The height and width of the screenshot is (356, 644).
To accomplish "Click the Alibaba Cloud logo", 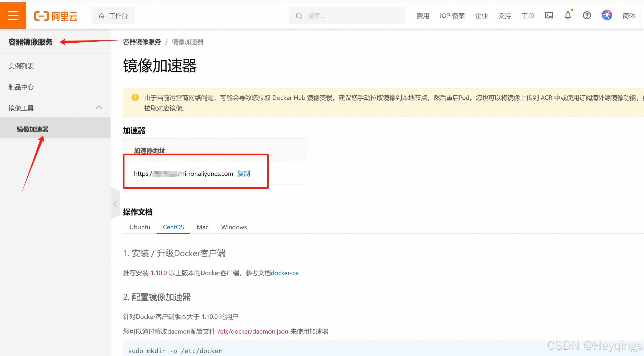I will [x=56, y=16].
